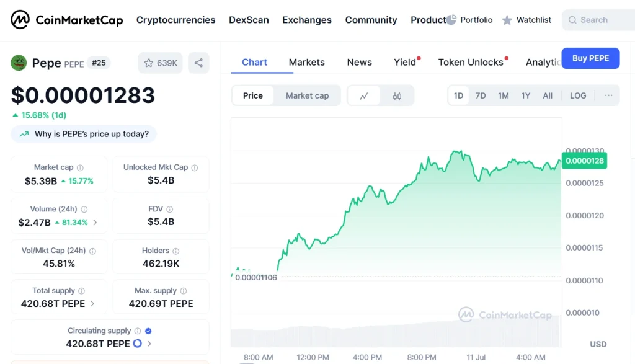This screenshot has width=635, height=364.
Task: Open more chart timeframe options via ellipsis
Action: [x=608, y=95]
